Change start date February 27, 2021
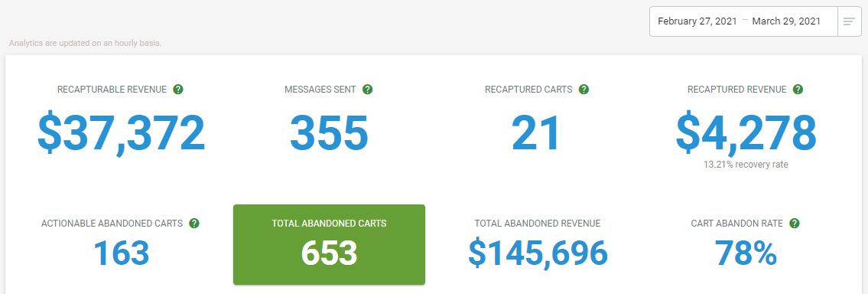 pyautogui.click(x=697, y=21)
